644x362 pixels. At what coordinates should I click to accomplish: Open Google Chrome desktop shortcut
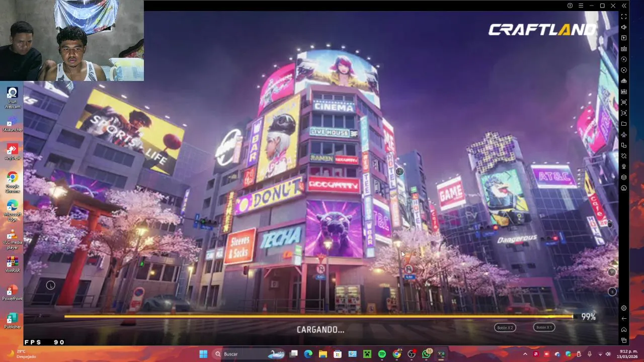(13, 182)
